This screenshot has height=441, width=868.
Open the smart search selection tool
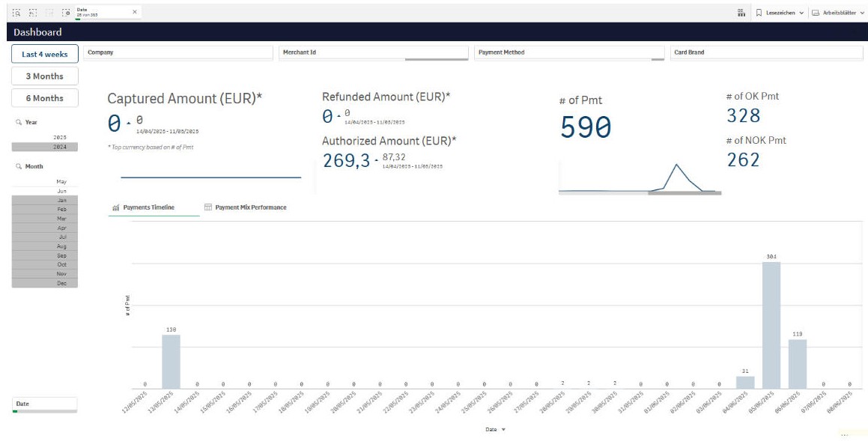16,13
